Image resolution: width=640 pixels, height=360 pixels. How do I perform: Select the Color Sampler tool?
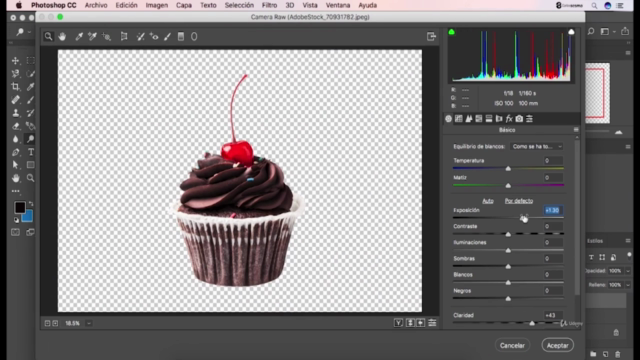93,36
